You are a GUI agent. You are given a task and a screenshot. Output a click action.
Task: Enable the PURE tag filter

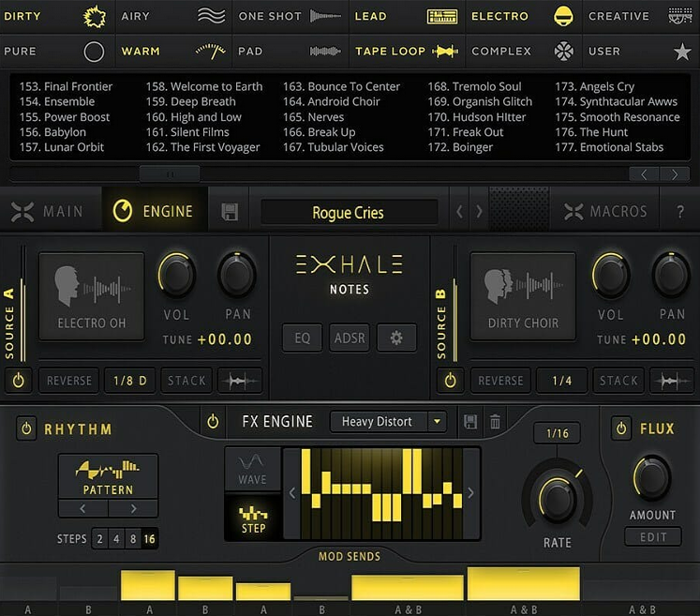pos(57,52)
